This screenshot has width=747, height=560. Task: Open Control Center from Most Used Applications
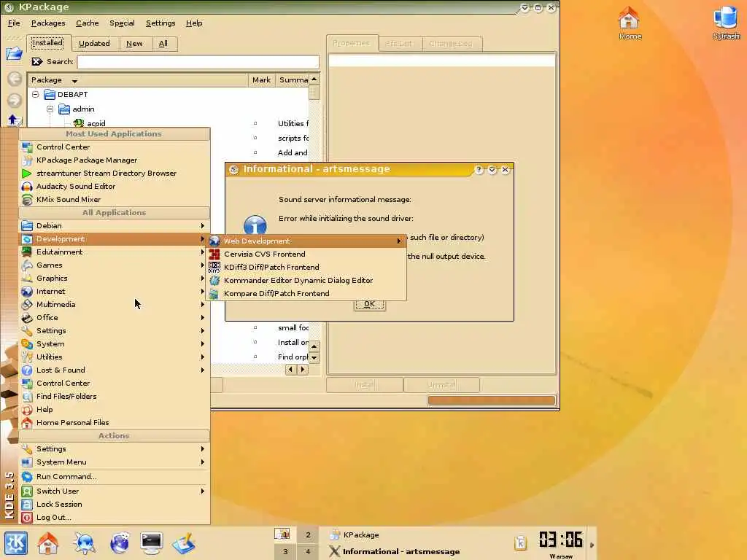(115, 147)
